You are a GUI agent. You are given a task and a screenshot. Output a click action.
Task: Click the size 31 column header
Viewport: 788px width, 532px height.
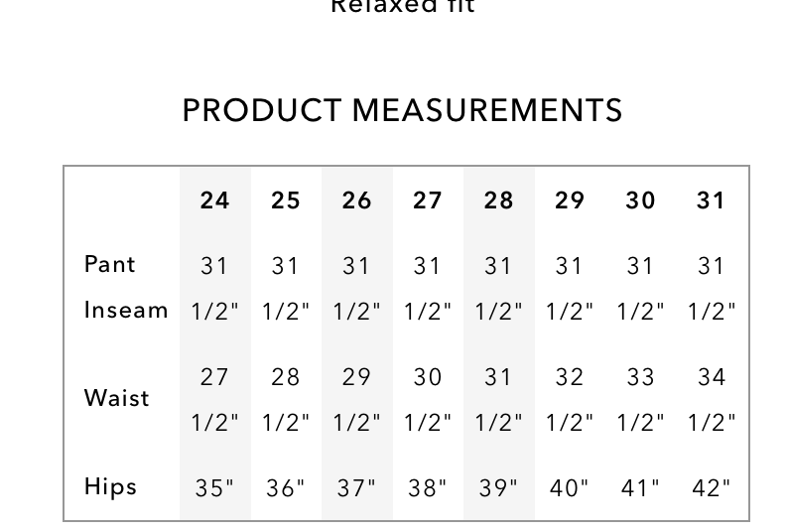(x=712, y=200)
